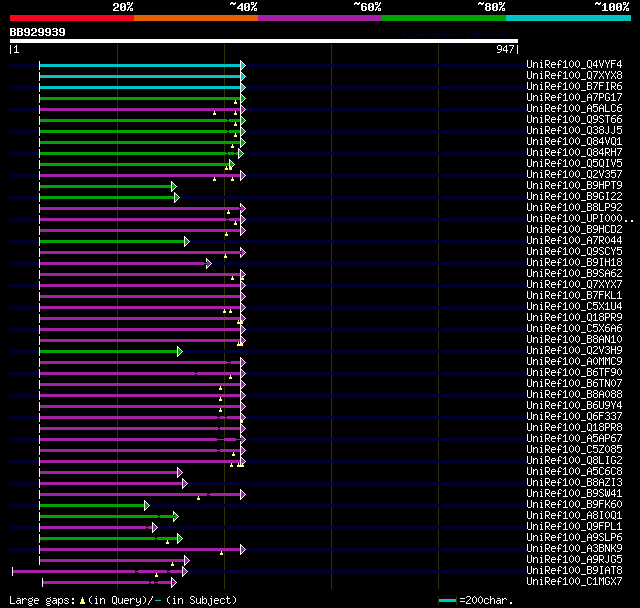Click UniRef100_A7R044 label
The width and height of the screenshot is (640, 608).
(x=574, y=241)
